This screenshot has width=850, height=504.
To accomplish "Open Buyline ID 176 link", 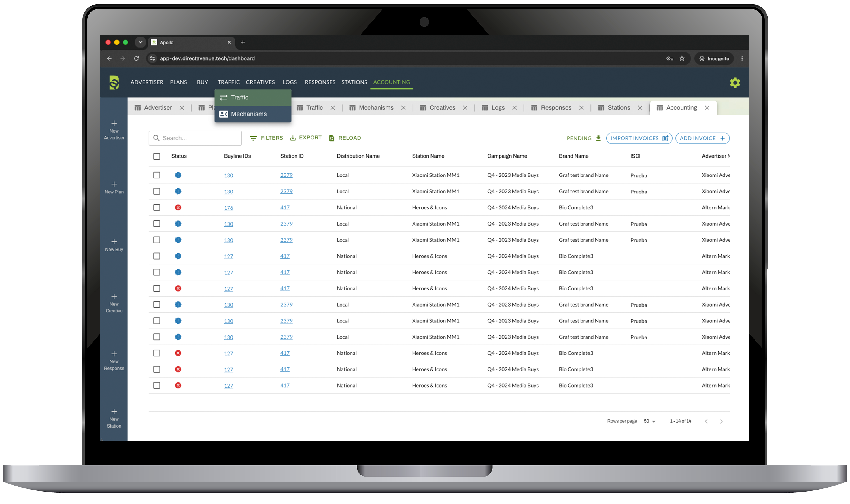I will pyautogui.click(x=229, y=208).
